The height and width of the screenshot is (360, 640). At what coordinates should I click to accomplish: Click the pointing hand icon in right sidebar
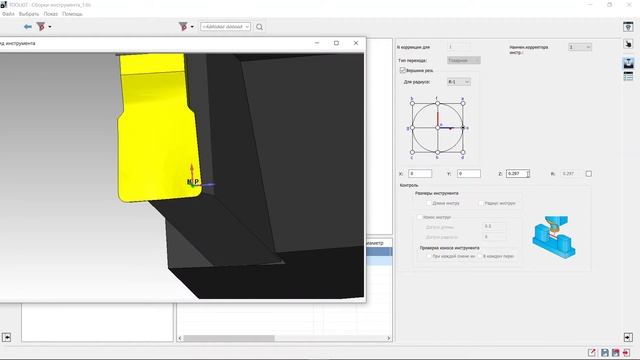(x=628, y=44)
